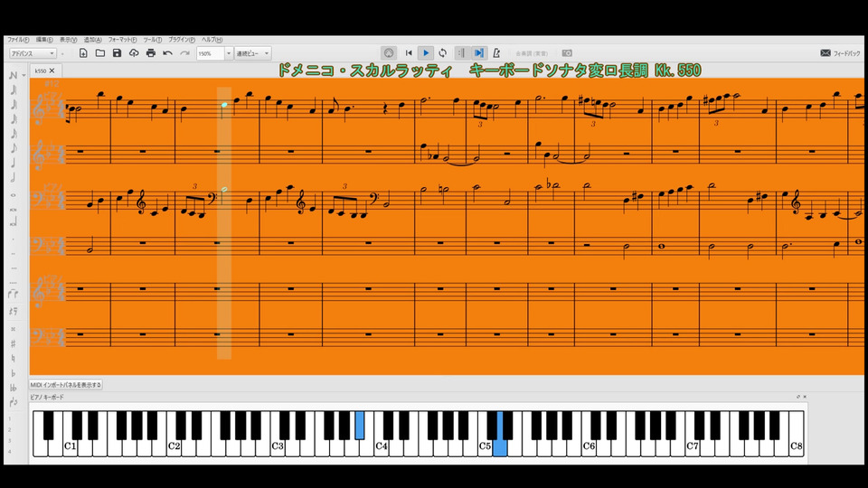Screen dimensions: 868x488
Task: Select the longa note duration
Action: tap(14, 222)
